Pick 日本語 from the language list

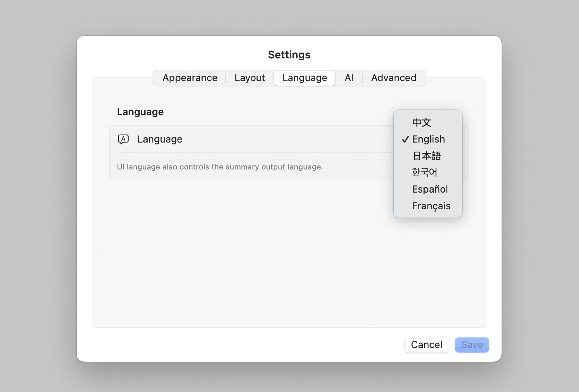point(426,156)
